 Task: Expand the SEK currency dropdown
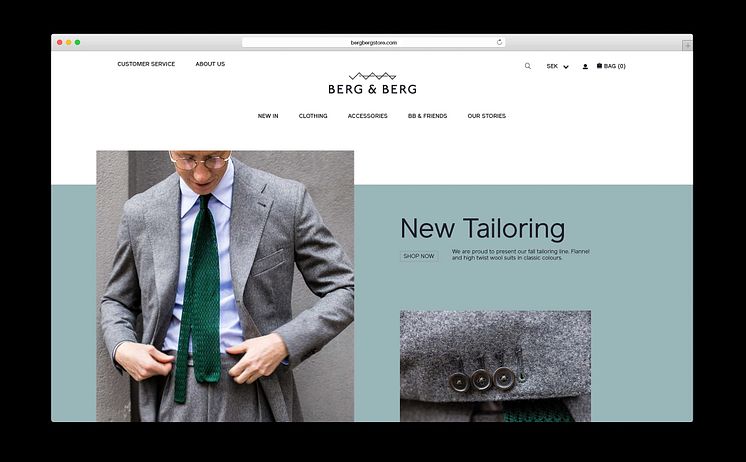[x=558, y=67]
